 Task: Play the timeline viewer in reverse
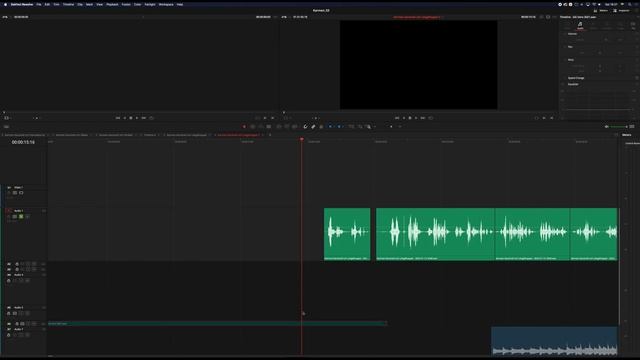[x=404, y=118]
